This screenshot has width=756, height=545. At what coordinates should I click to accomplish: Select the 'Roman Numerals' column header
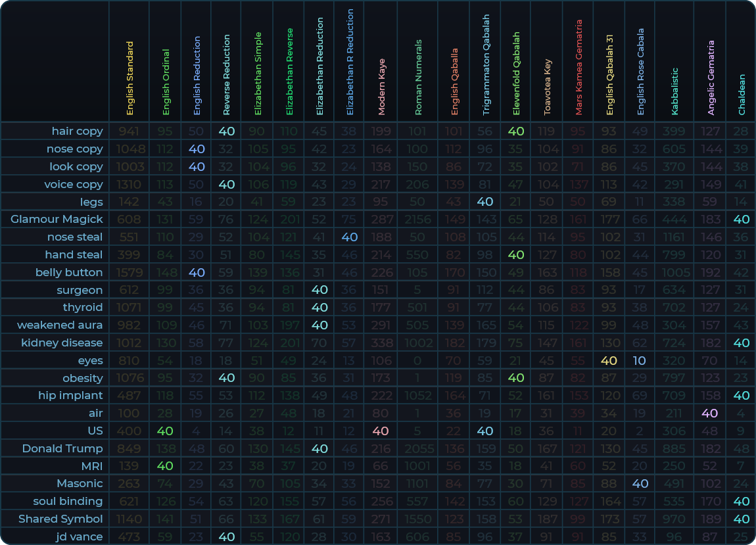[419, 78]
